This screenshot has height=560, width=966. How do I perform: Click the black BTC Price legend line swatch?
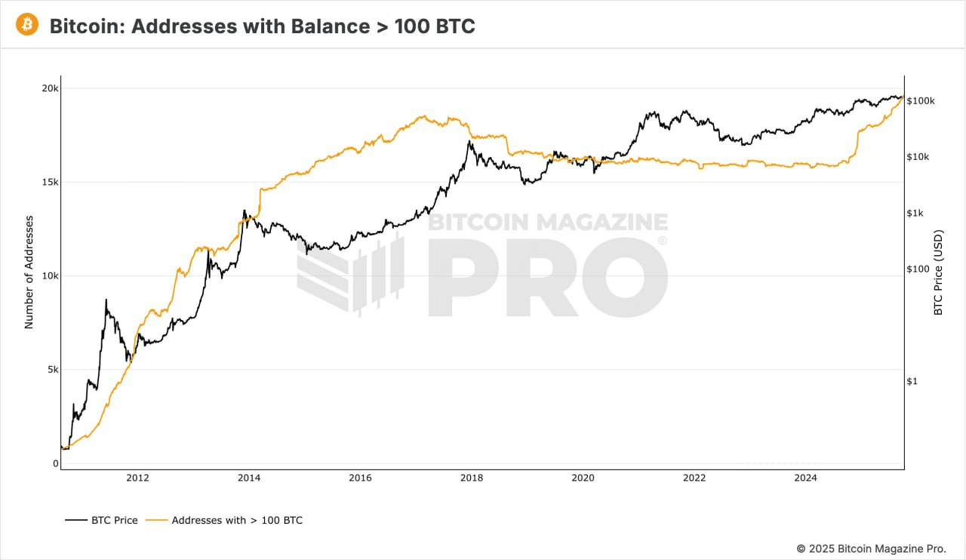point(76,520)
